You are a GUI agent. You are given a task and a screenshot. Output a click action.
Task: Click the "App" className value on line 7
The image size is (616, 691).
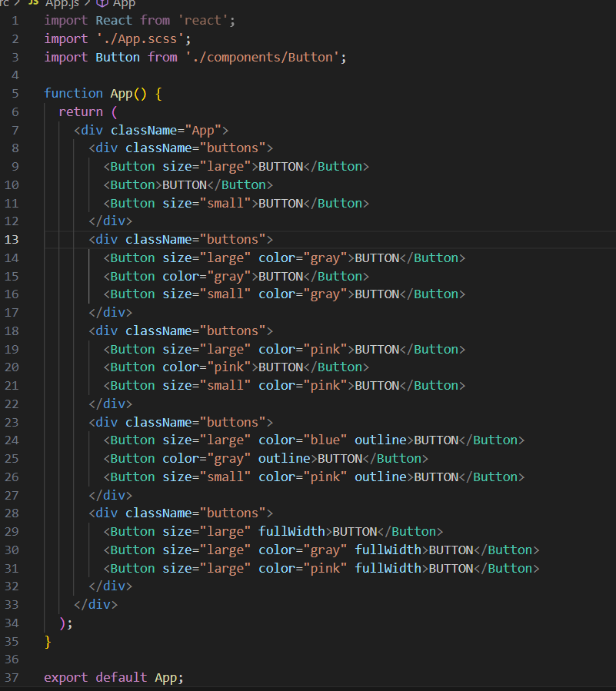tap(203, 131)
